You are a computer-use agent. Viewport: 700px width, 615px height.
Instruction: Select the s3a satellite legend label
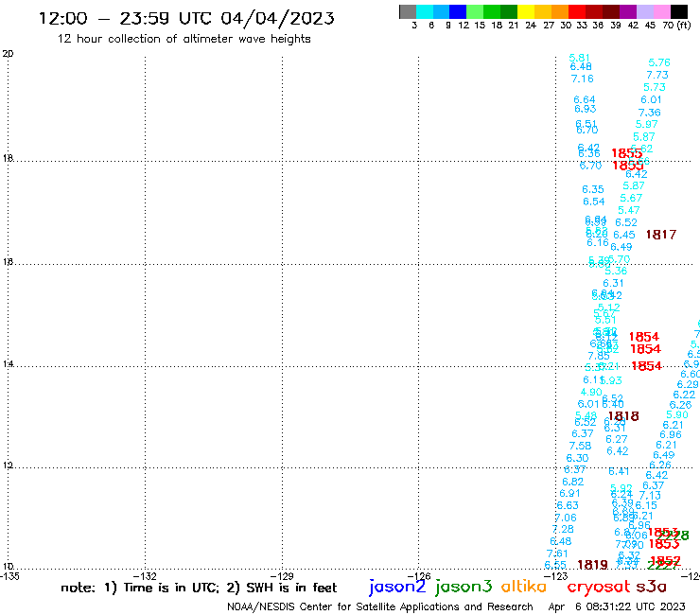click(652, 587)
